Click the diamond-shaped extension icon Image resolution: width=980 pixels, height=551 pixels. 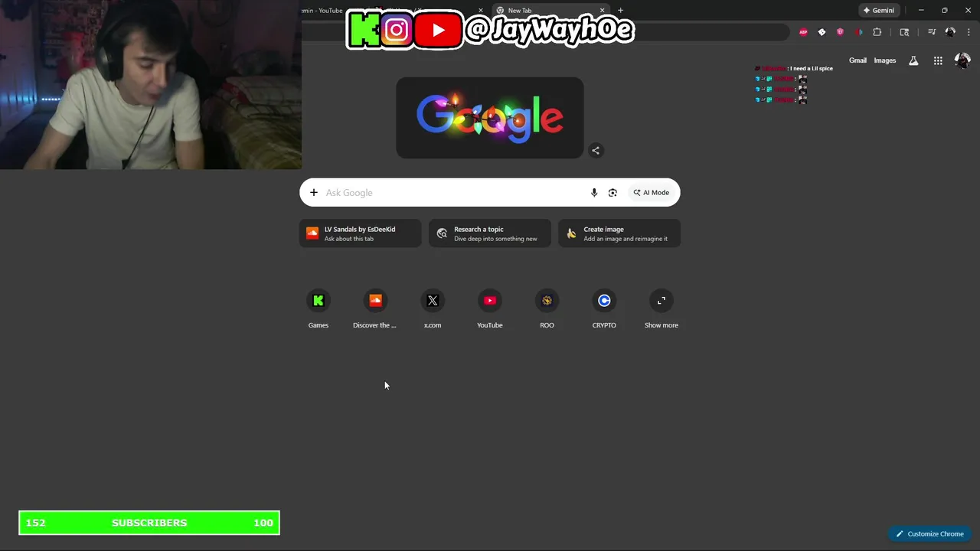pos(822,32)
